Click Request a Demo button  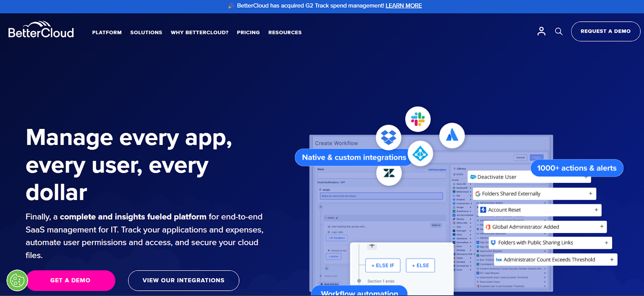[x=605, y=31]
